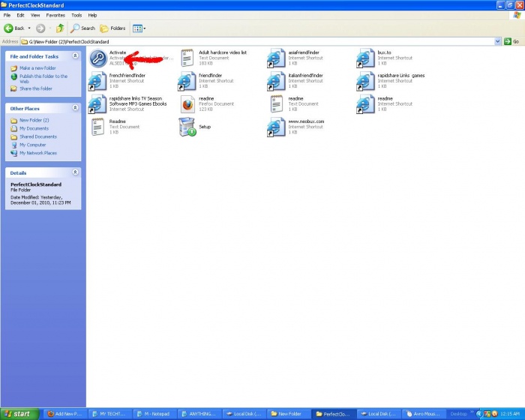525x420 pixels.
Task: Open My Documents from Other Places
Action: (34, 128)
